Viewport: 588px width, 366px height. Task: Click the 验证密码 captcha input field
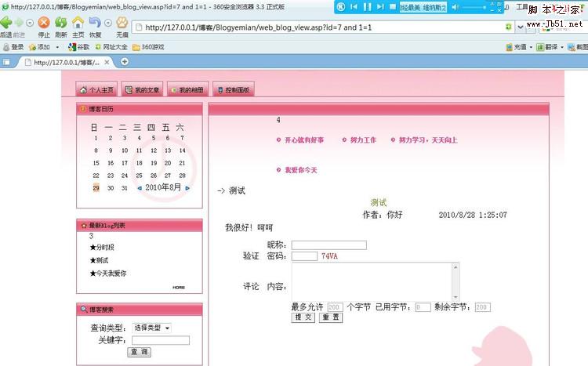point(304,256)
